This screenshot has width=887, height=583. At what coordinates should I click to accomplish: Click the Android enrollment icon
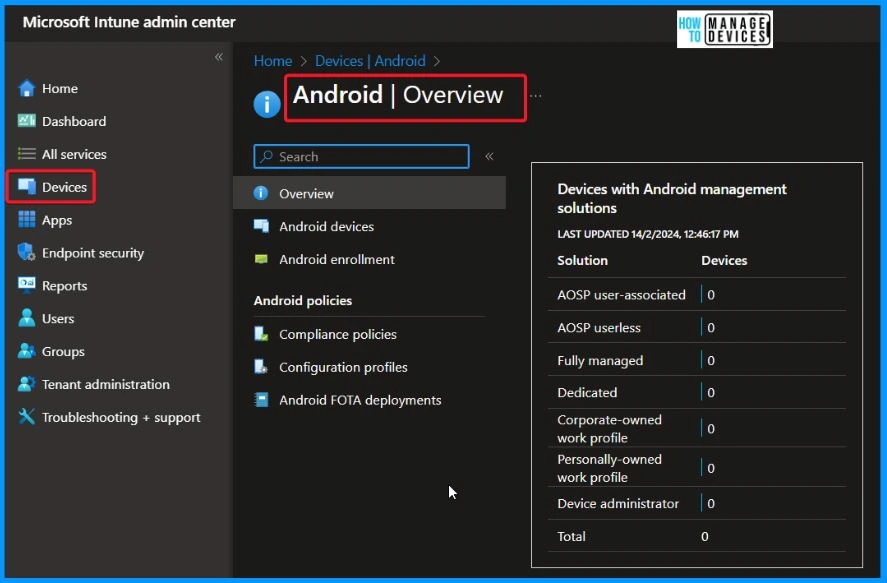coord(261,259)
